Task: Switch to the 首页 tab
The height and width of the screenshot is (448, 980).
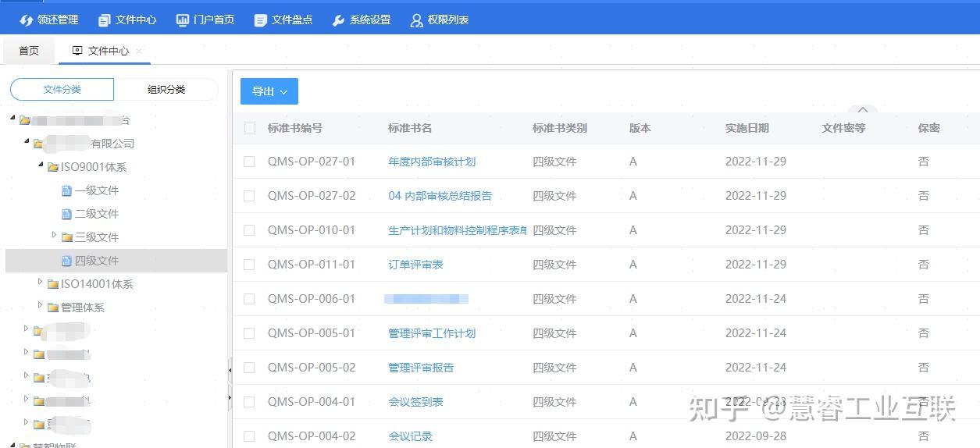Action: click(29, 51)
